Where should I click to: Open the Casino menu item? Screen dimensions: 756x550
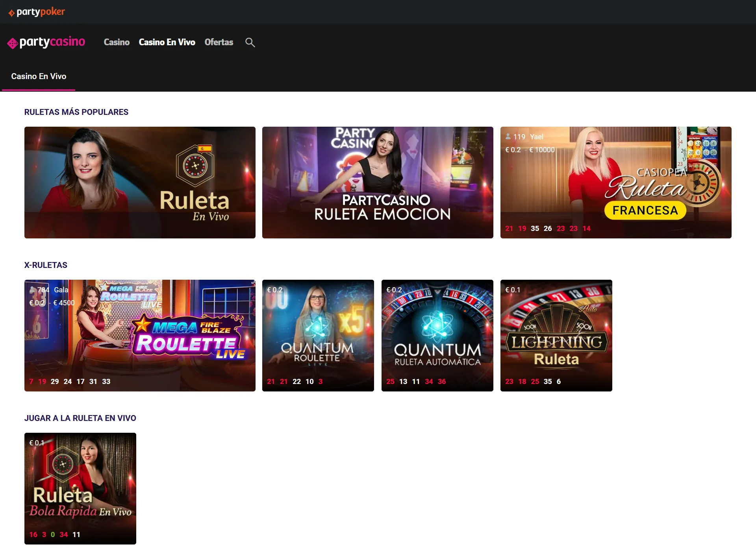[x=117, y=42]
